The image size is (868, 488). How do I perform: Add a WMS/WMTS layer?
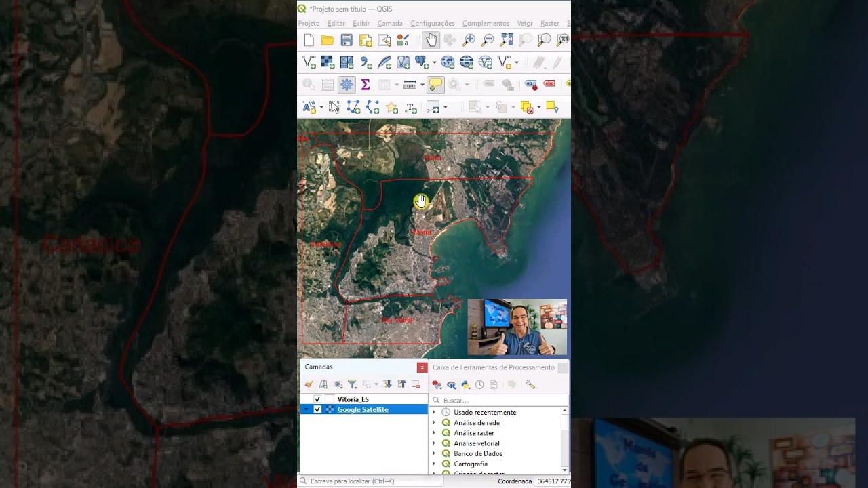coord(448,62)
